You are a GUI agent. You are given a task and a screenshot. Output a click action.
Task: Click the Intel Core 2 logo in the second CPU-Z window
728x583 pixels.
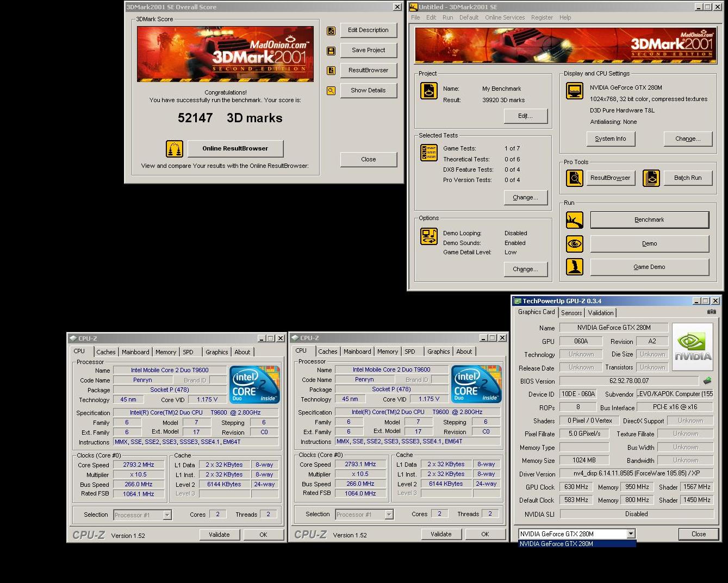476,384
